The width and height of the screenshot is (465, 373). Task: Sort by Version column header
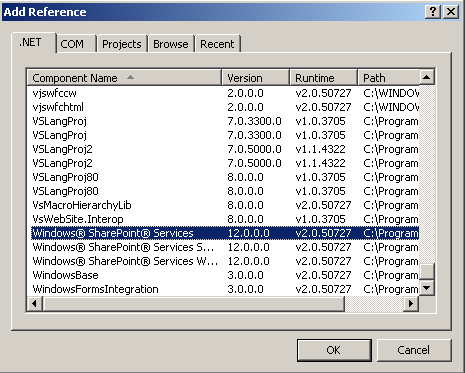click(255, 78)
